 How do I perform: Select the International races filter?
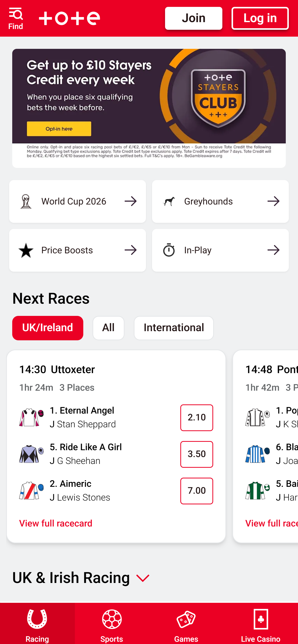tap(174, 328)
